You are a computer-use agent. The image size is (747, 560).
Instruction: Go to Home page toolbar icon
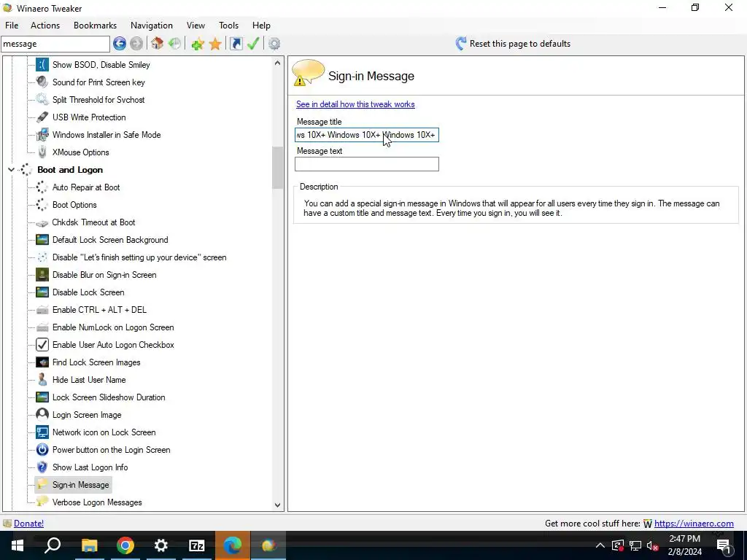tap(158, 44)
